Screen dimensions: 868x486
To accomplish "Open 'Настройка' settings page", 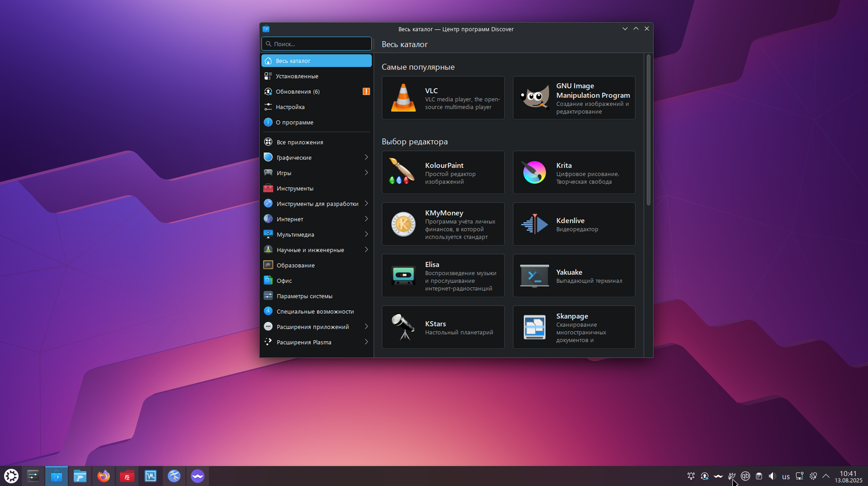I will point(317,107).
